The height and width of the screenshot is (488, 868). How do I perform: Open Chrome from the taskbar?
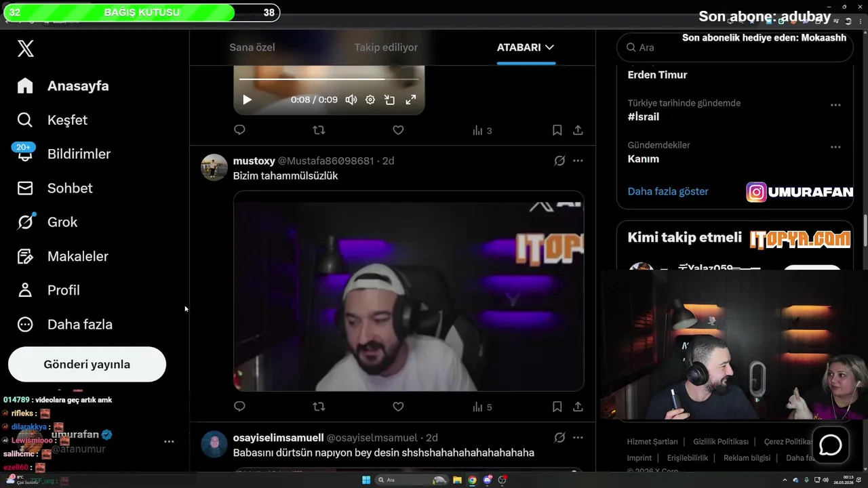click(473, 480)
